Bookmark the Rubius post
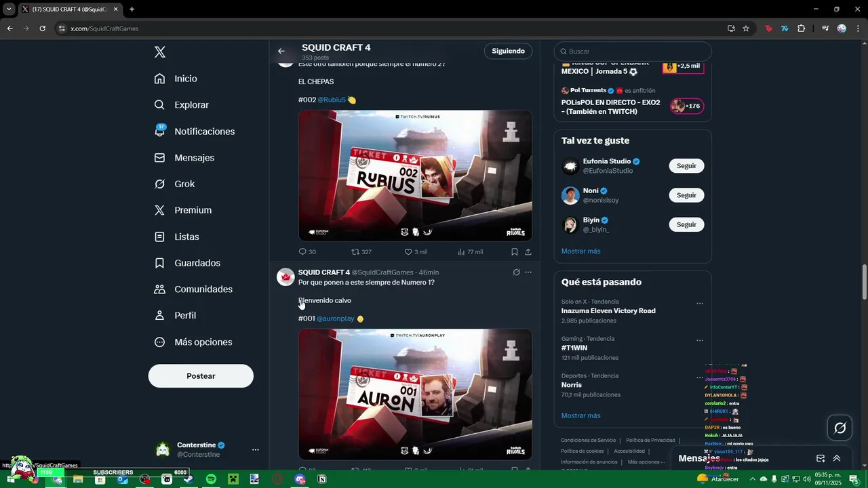 point(515,251)
